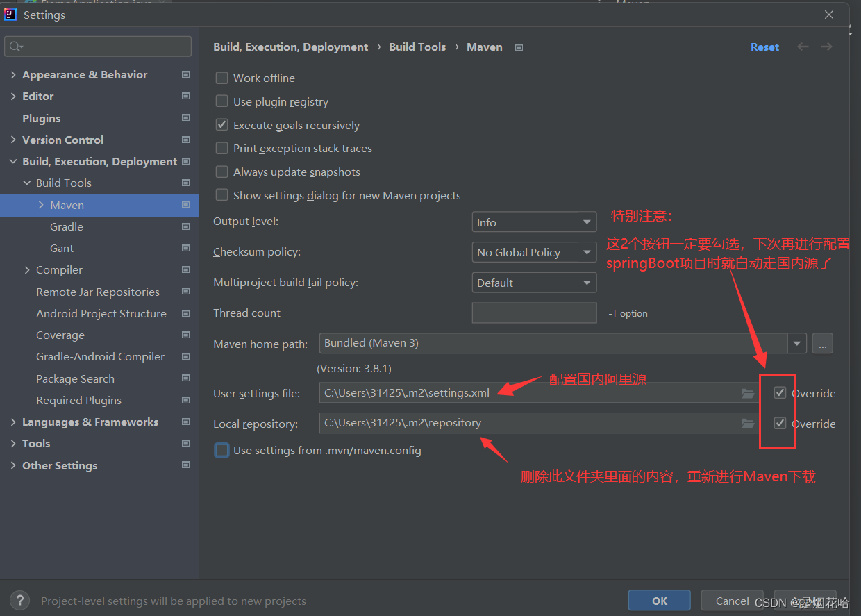This screenshot has height=616, width=861.
Task: Click the project-level icon beside Build, Execution, Deployment
Action: (185, 161)
